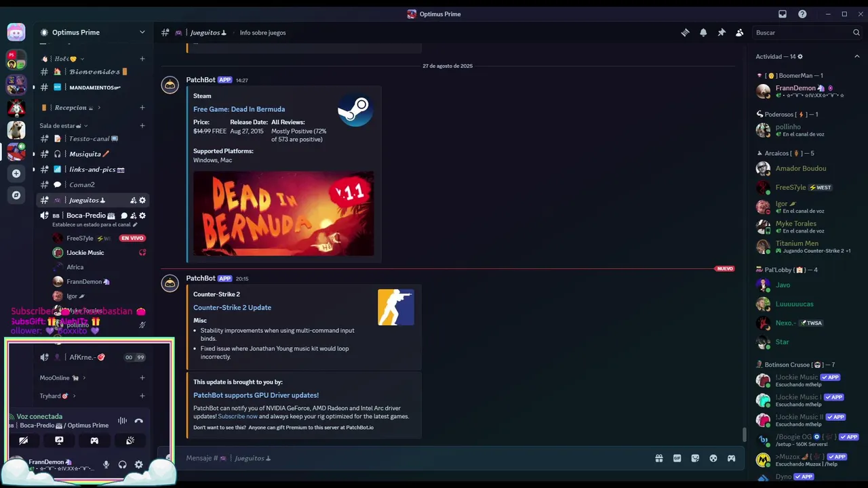Click the Counter-Strike 2 logo thumbnail
This screenshot has width=868, height=488.
click(x=396, y=307)
